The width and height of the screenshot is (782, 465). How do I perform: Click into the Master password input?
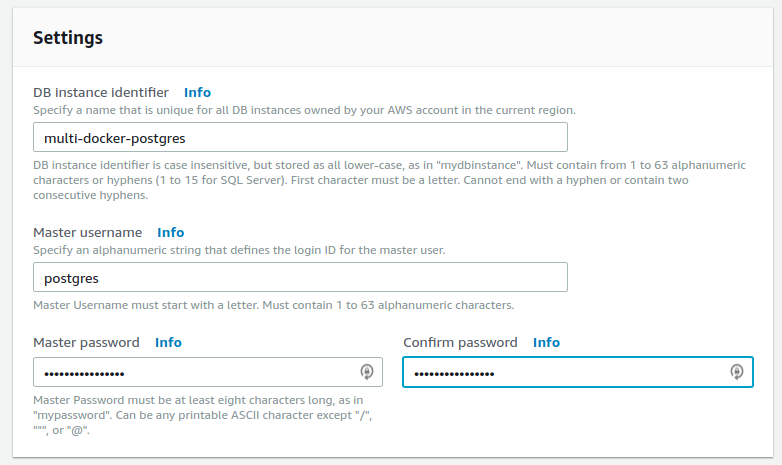tap(208, 372)
